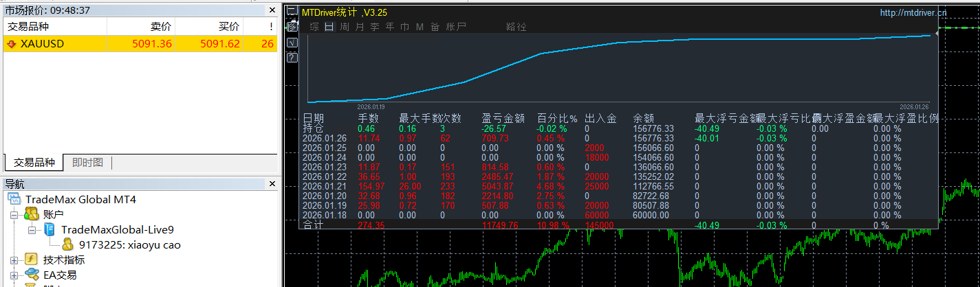Click the balance value 112766.55
This screenshot has height=287, width=980.
653,186
